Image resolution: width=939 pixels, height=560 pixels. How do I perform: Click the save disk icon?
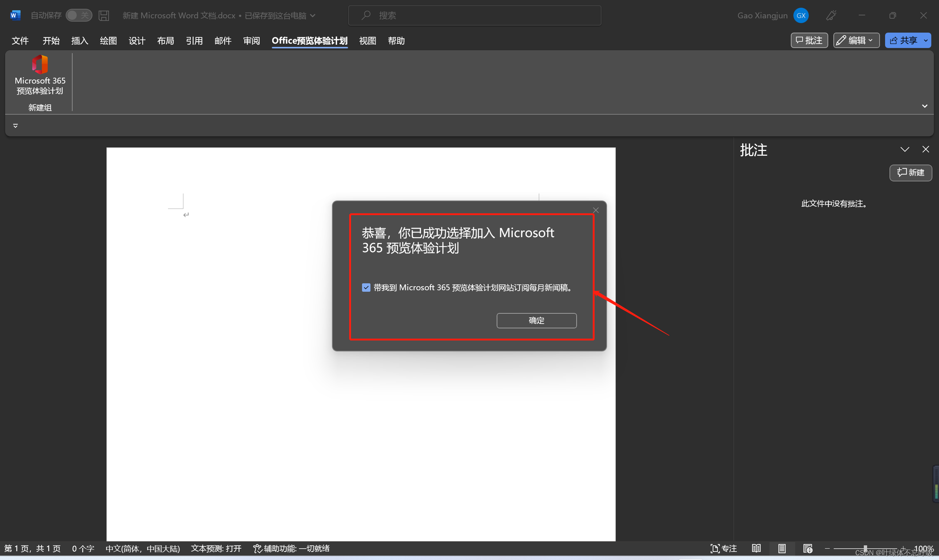[x=104, y=15]
